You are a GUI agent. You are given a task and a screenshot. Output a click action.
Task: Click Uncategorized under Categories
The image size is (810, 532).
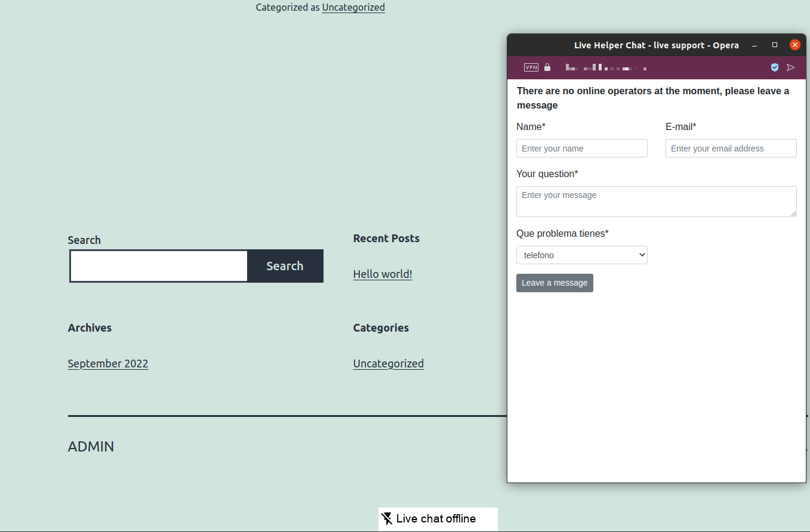pyautogui.click(x=389, y=363)
